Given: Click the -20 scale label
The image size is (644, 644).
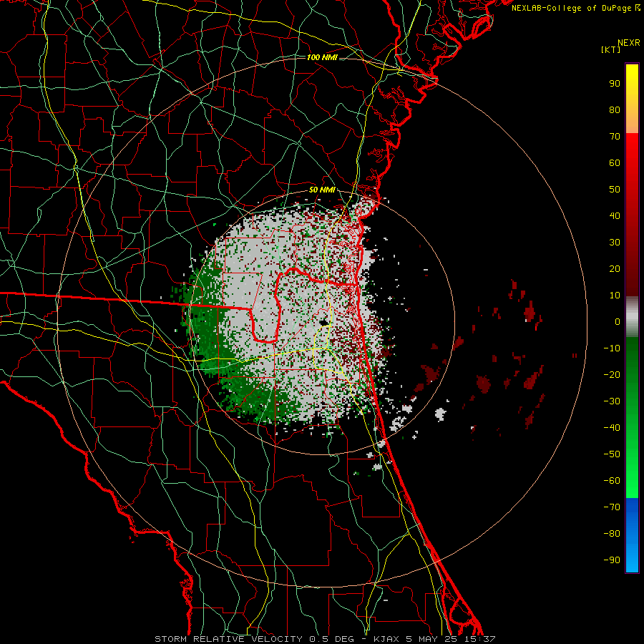Looking at the screenshot, I should [612, 374].
